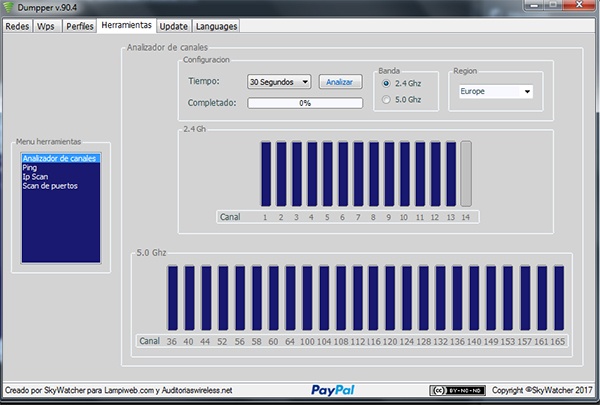The height and width of the screenshot is (405, 600).
Task: Click the Creado por SkyWatcher credits text
Action: pos(119,390)
